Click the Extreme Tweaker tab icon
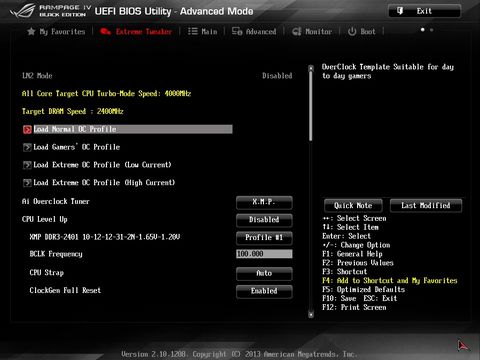Image resolution: width=480 pixels, height=360 pixels. click(x=105, y=32)
